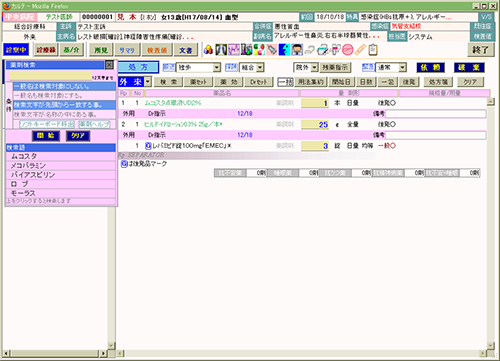This screenshot has height=361, width=500.
Task: Open 薬剤ヘルプ link
Action: 95,124
